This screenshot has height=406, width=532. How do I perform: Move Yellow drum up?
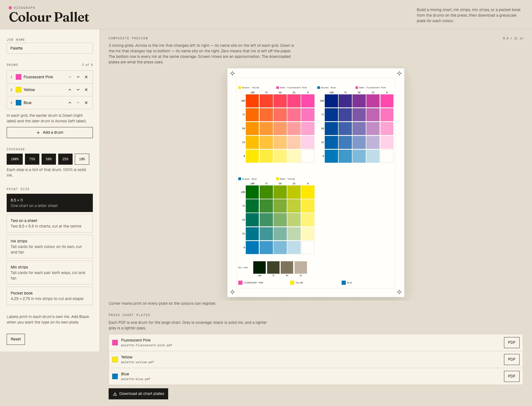(70, 90)
